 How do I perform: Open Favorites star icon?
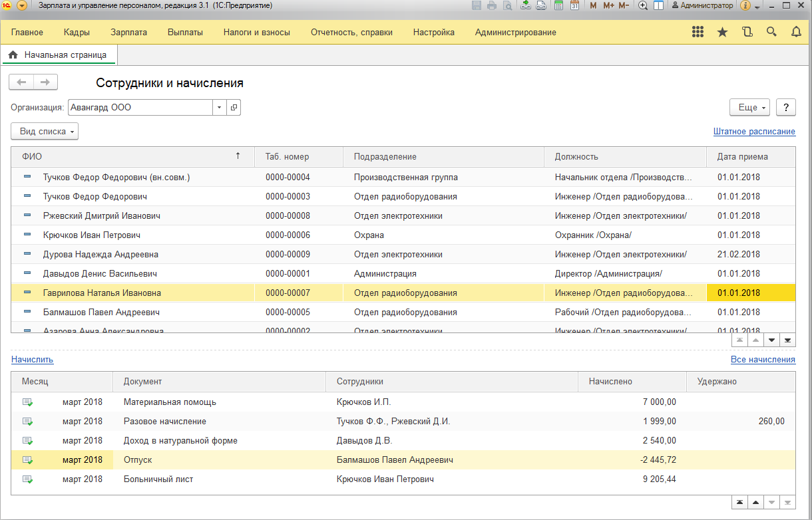[x=722, y=32]
